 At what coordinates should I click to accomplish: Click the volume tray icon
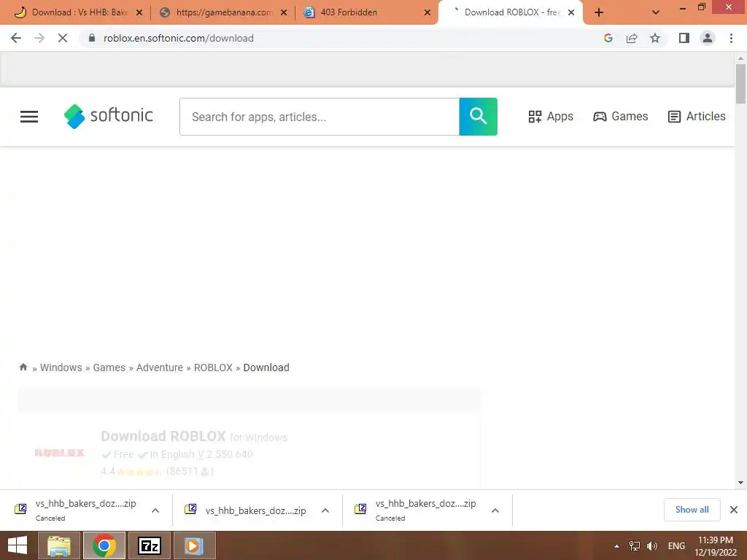(x=651, y=545)
